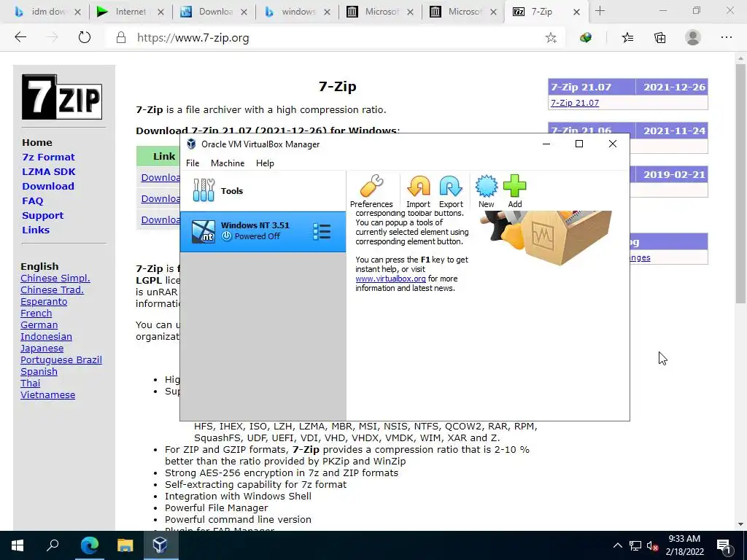747x560 pixels.
Task: Go to the Download page link
Action: 48,186
